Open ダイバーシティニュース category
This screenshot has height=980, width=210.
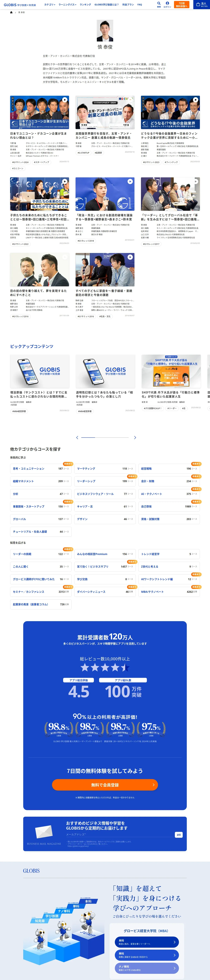point(105,592)
